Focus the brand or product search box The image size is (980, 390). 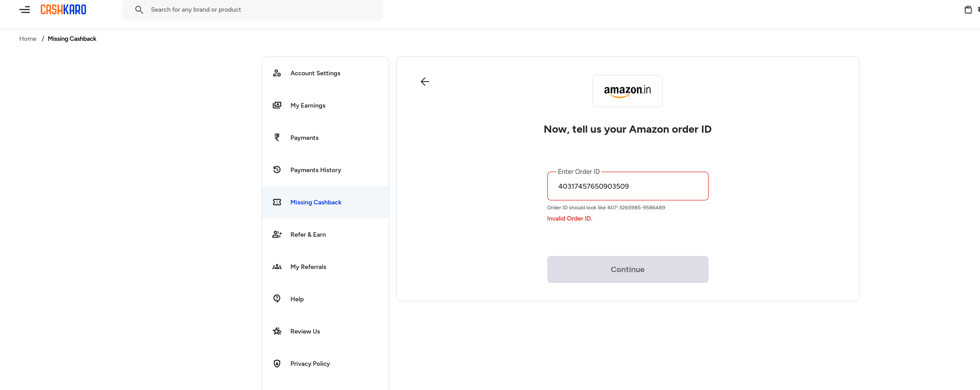pyautogui.click(x=253, y=9)
